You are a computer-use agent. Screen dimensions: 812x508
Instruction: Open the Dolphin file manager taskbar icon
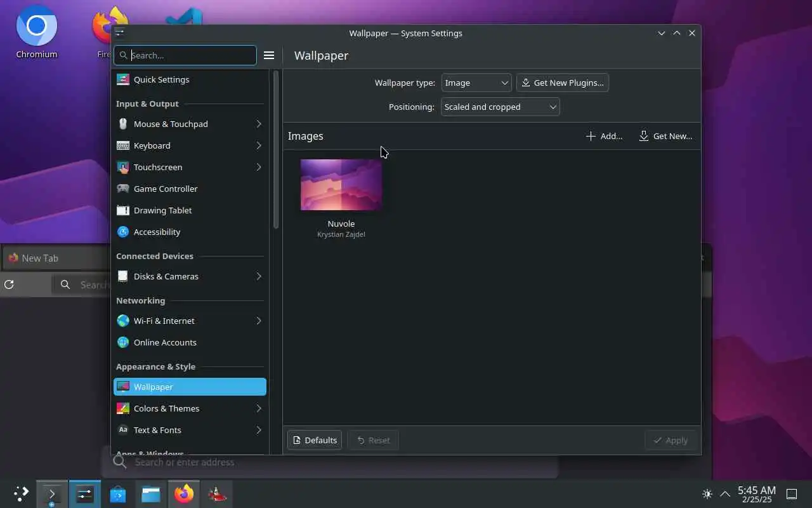[151, 494]
